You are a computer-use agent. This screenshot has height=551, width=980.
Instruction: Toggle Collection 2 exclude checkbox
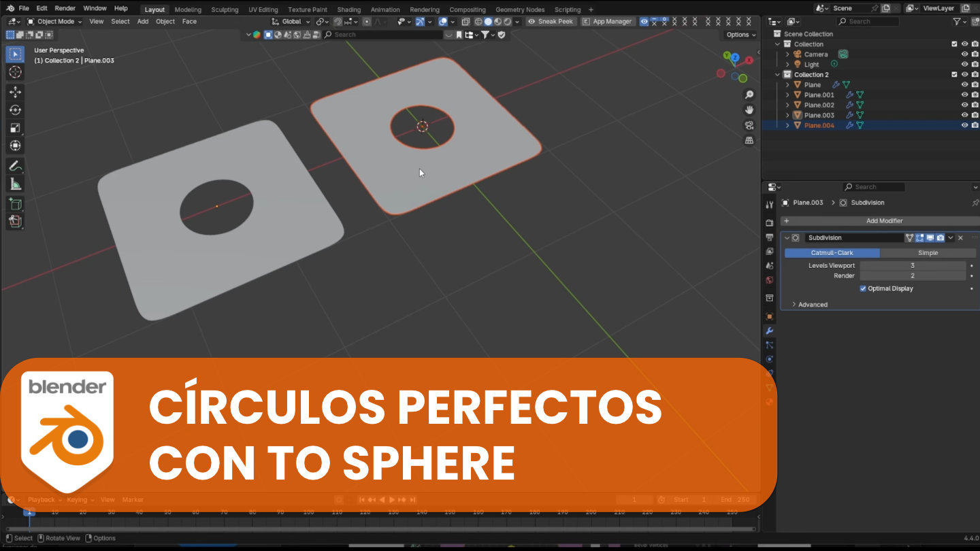tap(954, 75)
